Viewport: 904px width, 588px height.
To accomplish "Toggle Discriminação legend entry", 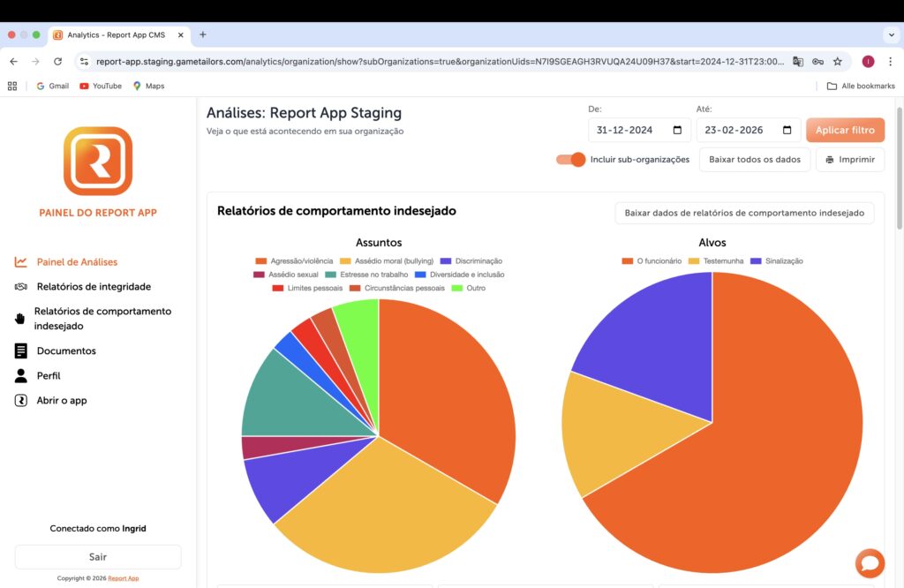I will click(471, 261).
